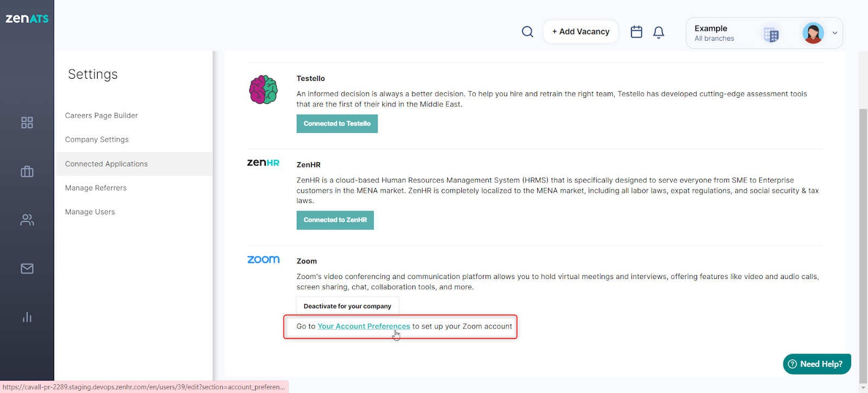Click the scrollbar down arrow

point(863,388)
